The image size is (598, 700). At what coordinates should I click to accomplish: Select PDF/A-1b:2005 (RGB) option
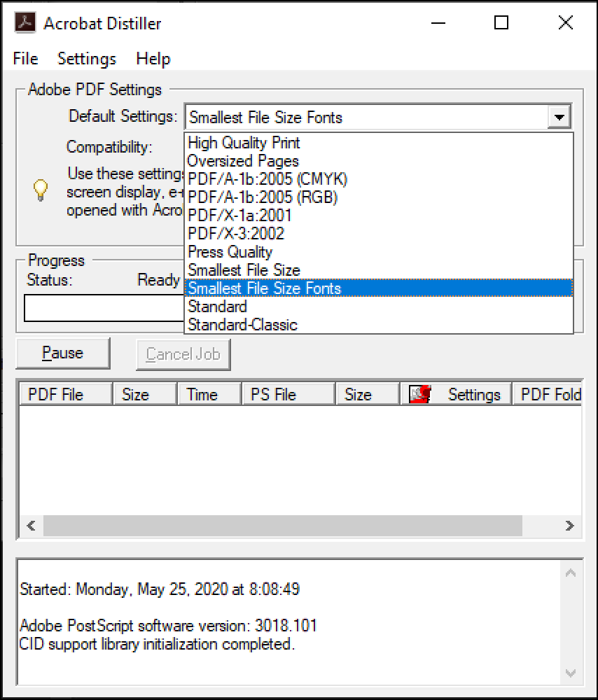click(x=379, y=197)
